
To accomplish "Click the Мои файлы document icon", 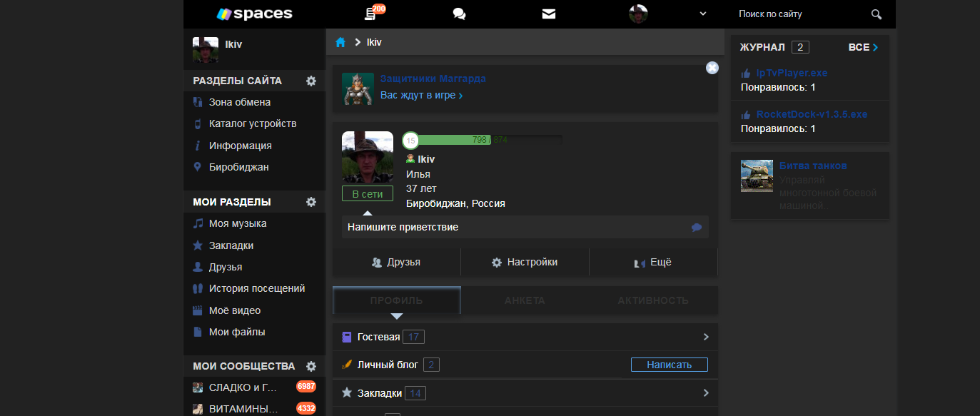I will click(198, 332).
